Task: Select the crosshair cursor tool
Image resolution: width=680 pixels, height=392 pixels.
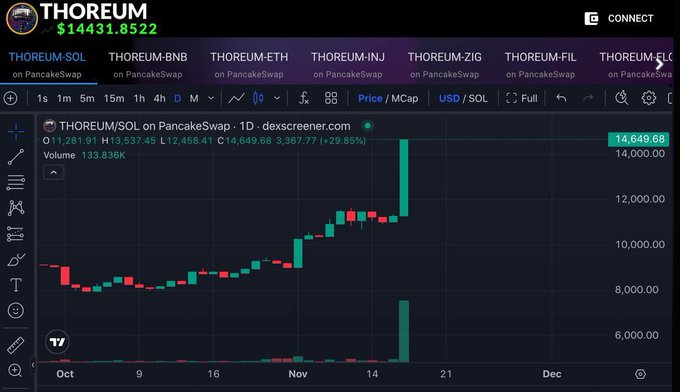Action: click(x=16, y=131)
